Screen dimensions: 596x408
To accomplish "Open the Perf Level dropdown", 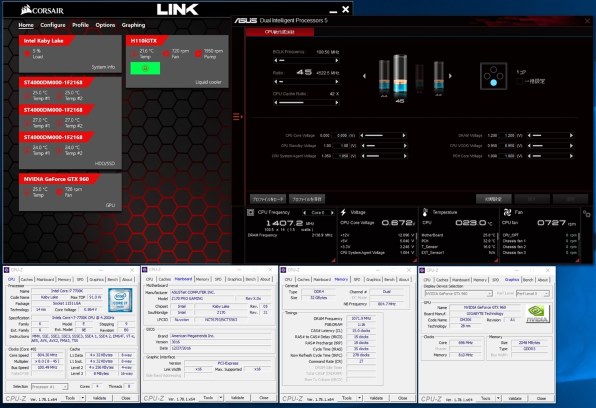I will coord(533,294).
